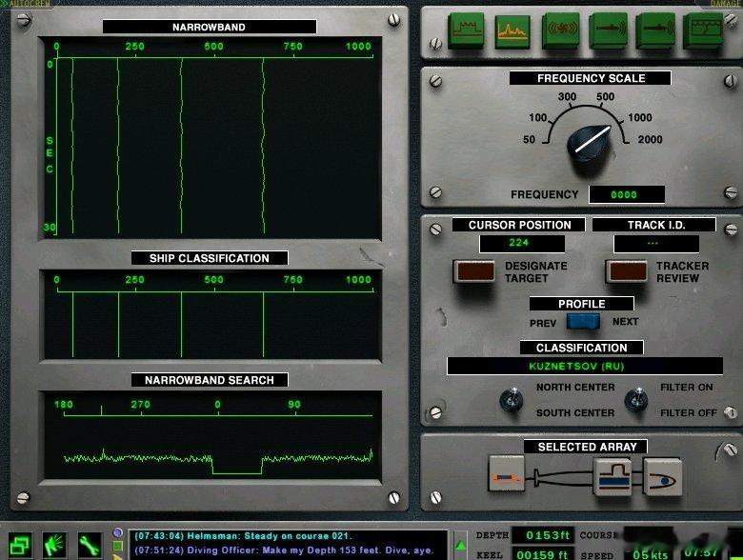The height and width of the screenshot is (560, 743).
Task: Click the Depth readout 0153ft
Action: point(544,535)
